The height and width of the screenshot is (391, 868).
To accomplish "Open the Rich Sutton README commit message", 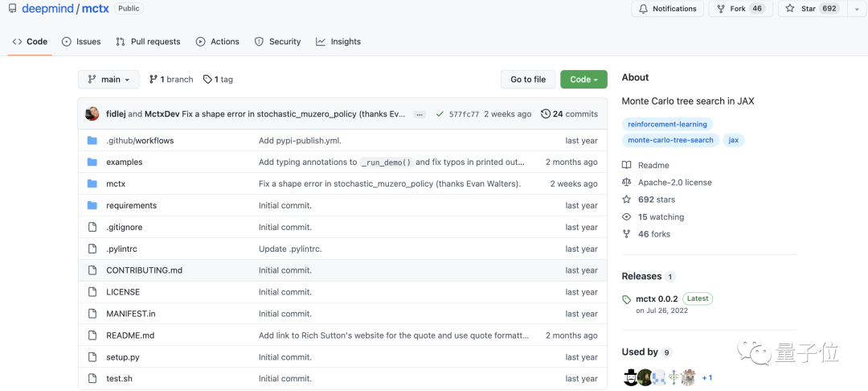I will coord(394,335).
